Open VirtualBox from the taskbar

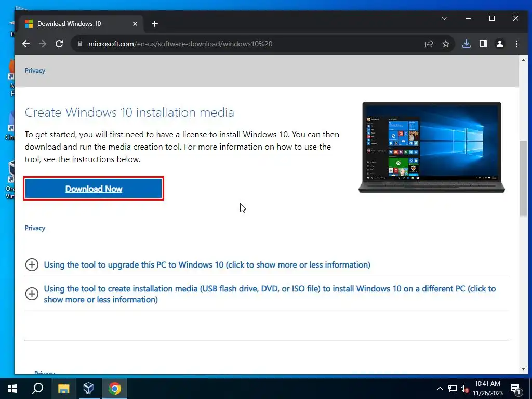88,389
